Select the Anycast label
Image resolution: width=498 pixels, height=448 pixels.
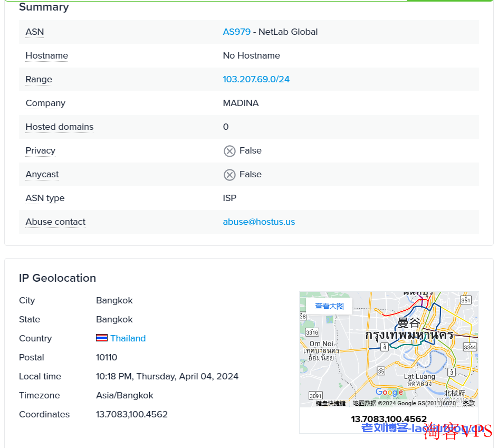[42, 175]
